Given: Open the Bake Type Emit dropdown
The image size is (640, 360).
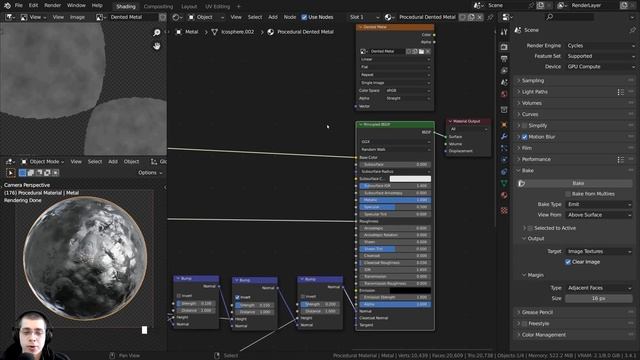Looking at the screenshot, I should tap(599, 204).
